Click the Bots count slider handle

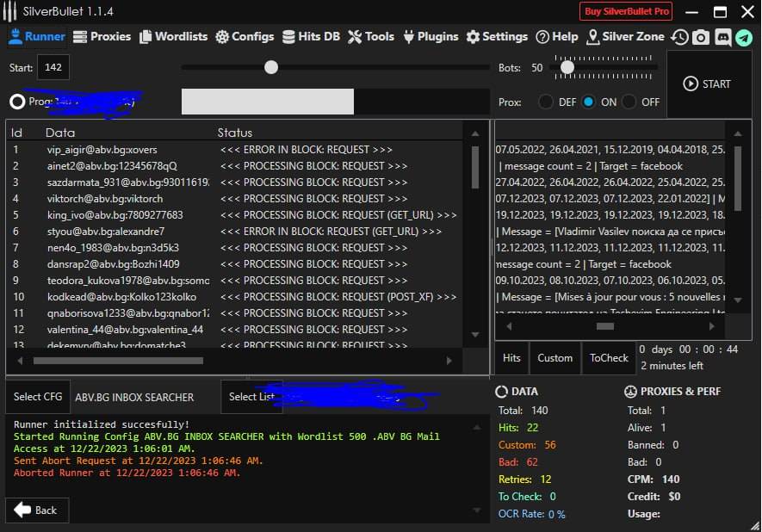click(567, 66)
